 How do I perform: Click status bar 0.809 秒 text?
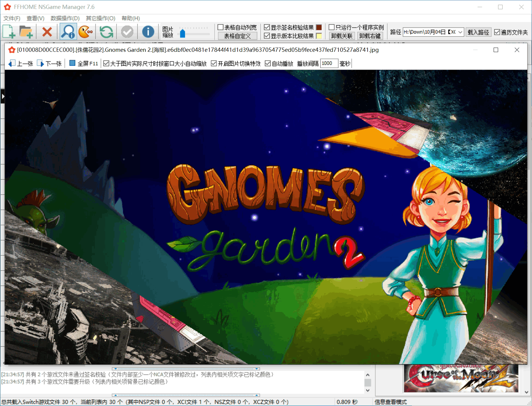click(x=347, y=402)
